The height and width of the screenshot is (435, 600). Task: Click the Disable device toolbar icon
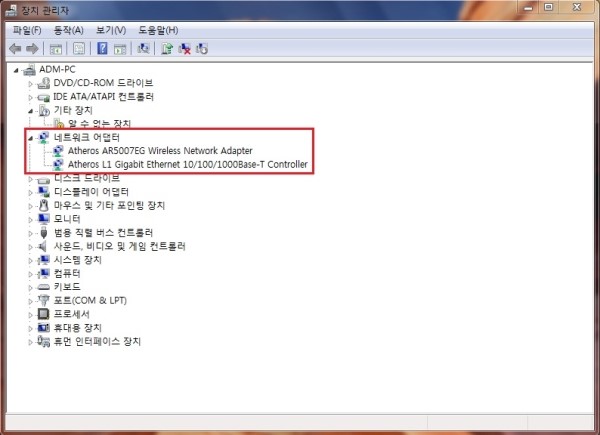click(x=202, y=48)
